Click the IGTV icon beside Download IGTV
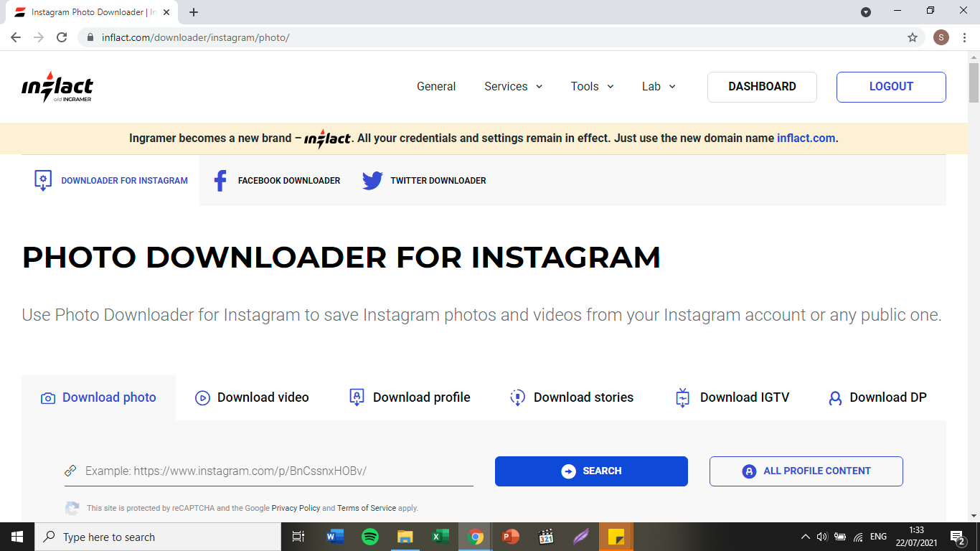The height and width of the screenshot is (551, 980). (683, 397)
